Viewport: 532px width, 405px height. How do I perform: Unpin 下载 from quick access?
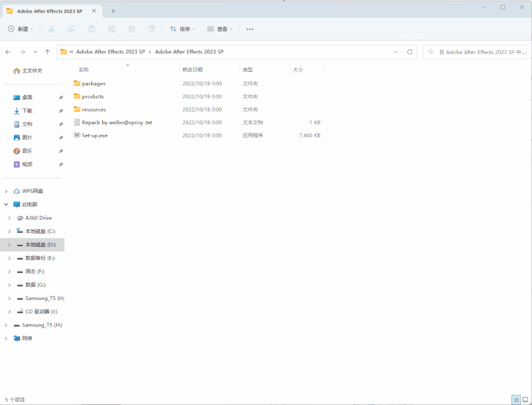pos(60,110)
